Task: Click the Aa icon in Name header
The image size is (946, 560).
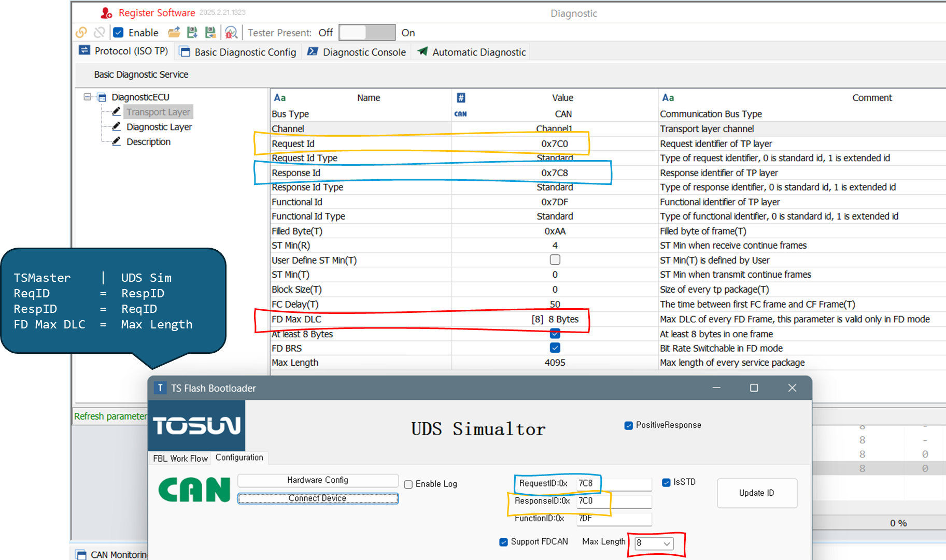Action: point(280,97)
